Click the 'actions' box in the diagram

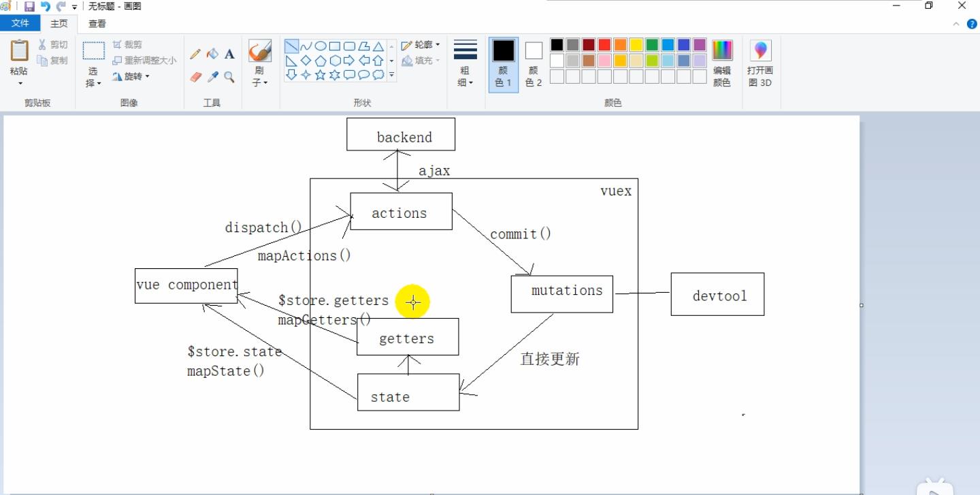click(401, 211)
